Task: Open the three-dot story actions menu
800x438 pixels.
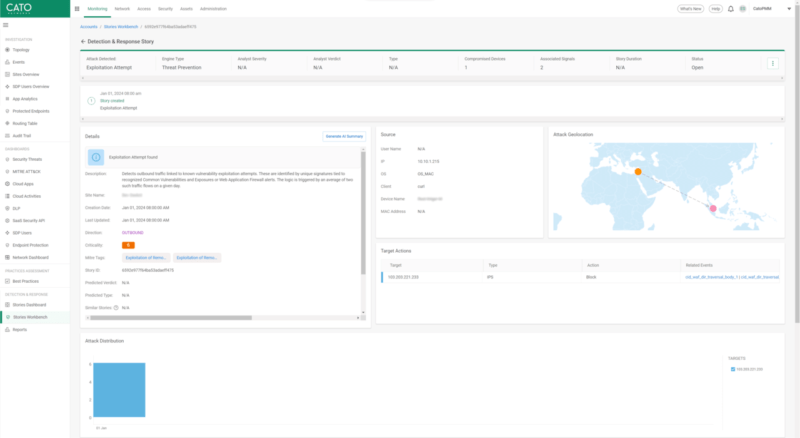Action: (x=771, y=63)
